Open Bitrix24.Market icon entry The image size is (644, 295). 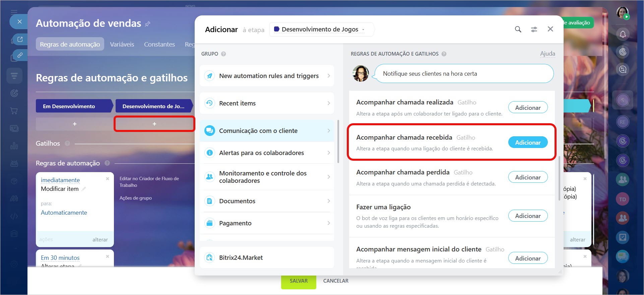[209, 257]
